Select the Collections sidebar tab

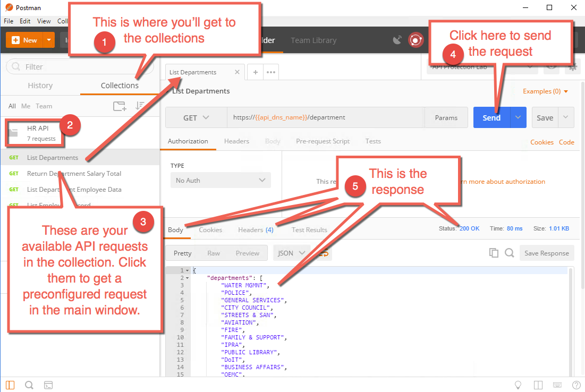[x=120, y=86]
